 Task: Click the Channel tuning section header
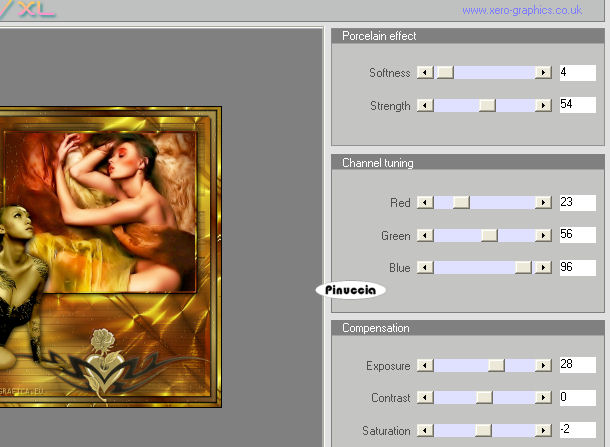[x=468, y=163]
